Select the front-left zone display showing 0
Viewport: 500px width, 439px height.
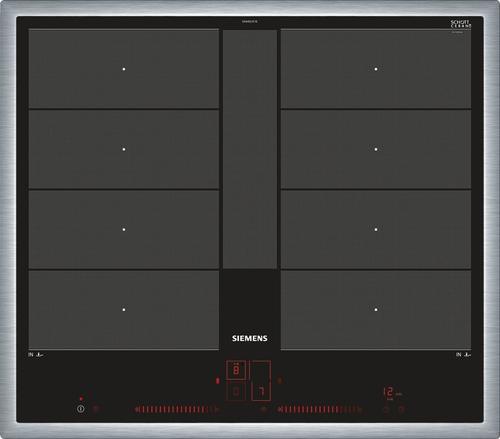236,391
